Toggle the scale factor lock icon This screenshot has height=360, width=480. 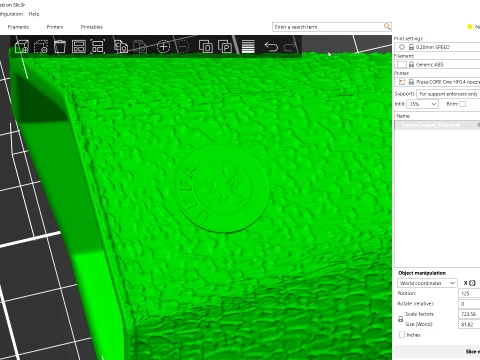pos(401,319)
